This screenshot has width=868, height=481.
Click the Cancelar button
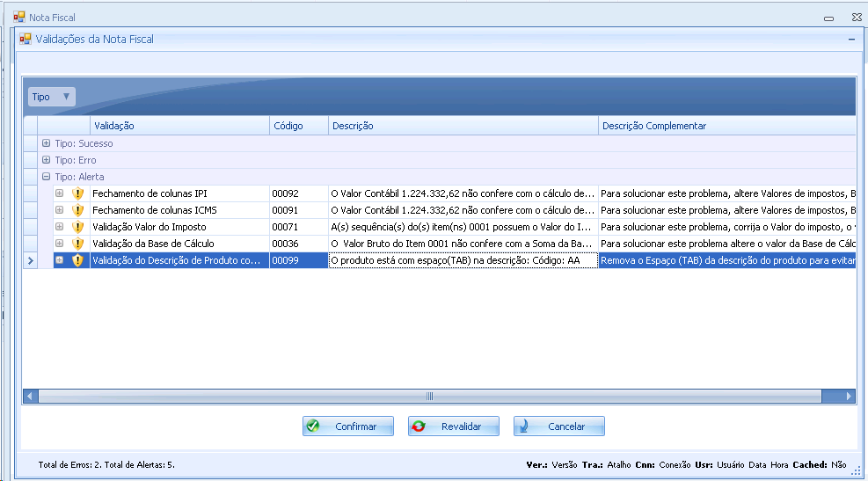point(559,426)
